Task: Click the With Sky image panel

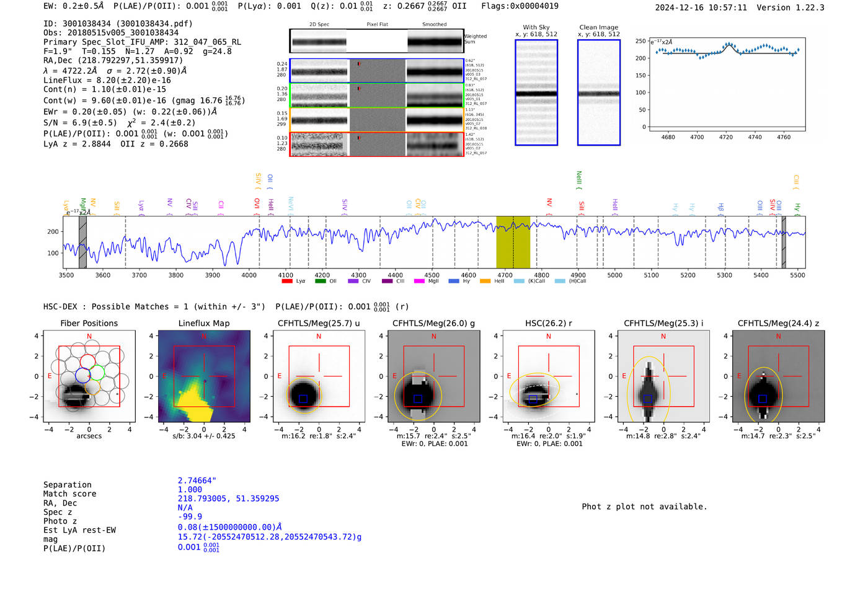Action: 536,92
